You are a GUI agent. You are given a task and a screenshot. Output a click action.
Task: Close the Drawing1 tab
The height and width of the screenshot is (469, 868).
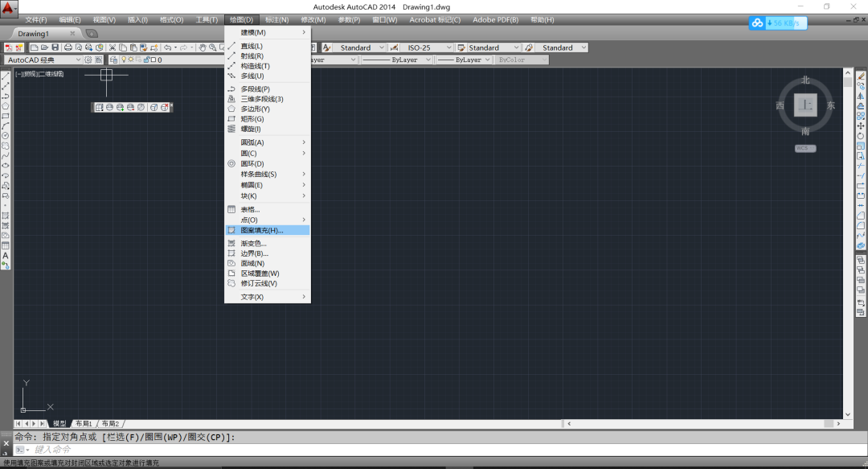click(x=72, y=34)
